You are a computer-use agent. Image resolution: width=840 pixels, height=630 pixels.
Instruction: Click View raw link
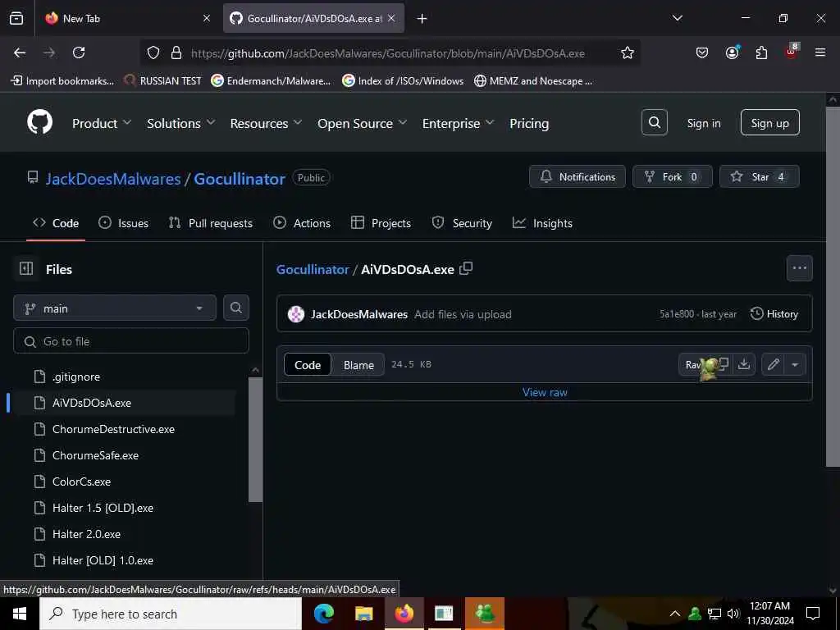pyautogui.click(x=545, y=392)
